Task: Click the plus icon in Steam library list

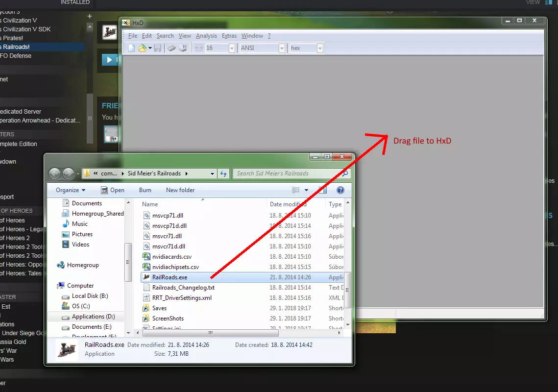Action: click(x=90, y=16)
